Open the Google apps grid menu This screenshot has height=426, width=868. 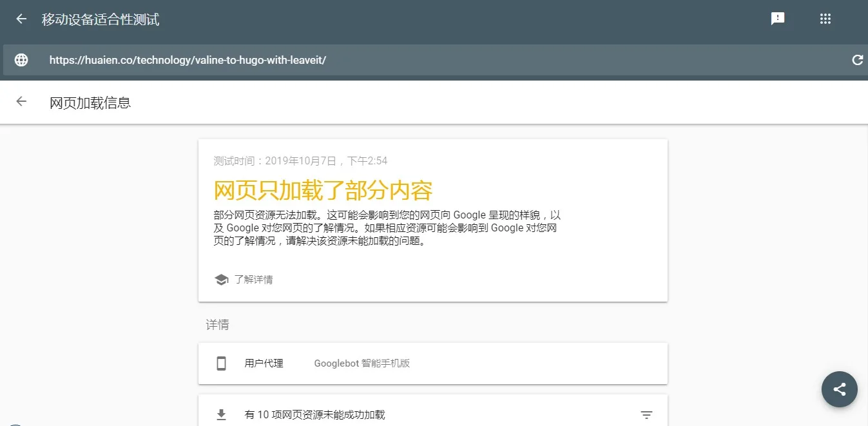tap(825, 18)
